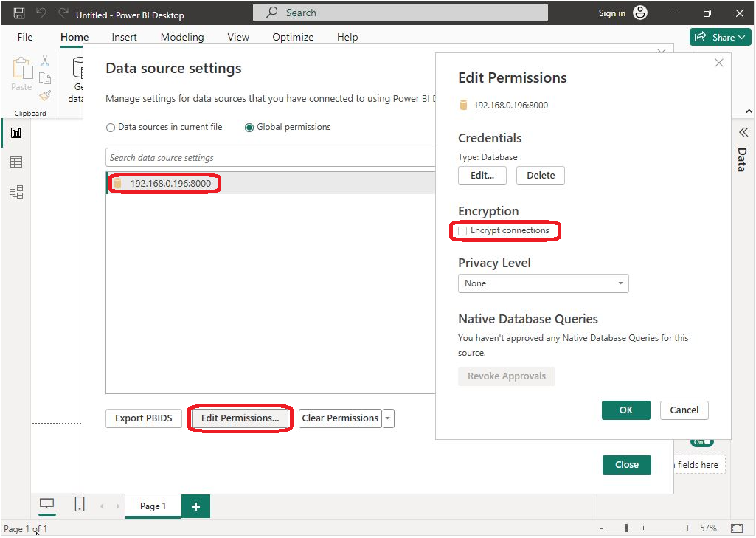Click the data source cylinder icon in list
The height and width of the screenshot is (538, 756).
click(117, 183)
